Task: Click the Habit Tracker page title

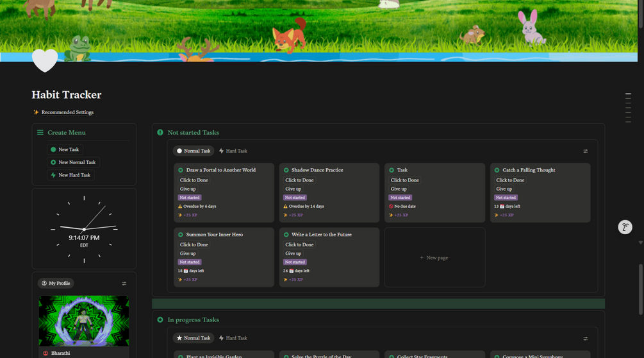Action: tap(67, 95)
